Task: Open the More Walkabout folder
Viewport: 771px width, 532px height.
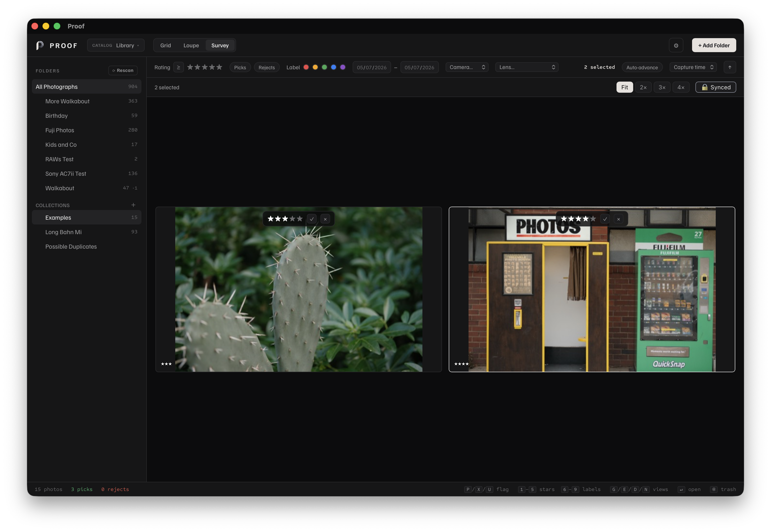Action: pyautogui.click(x=87, y=101)
